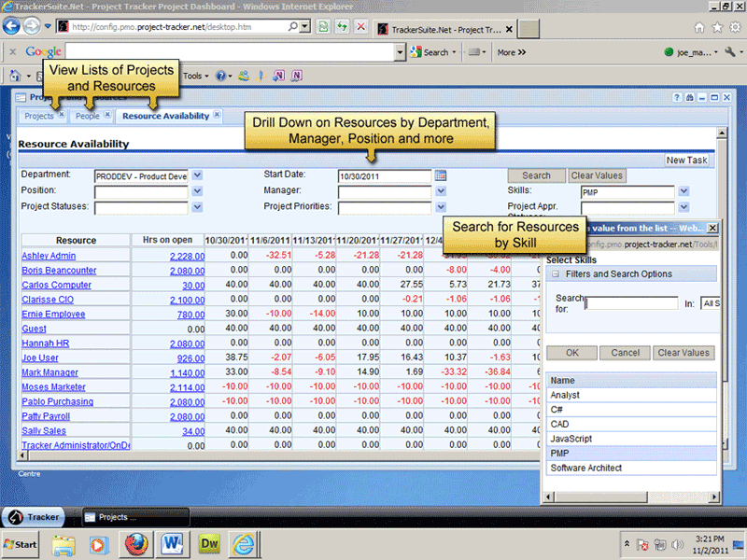Select the TrackerSuite.Net browser tab
This screenshot has height=560, width=747.
(x=444, y=29)
